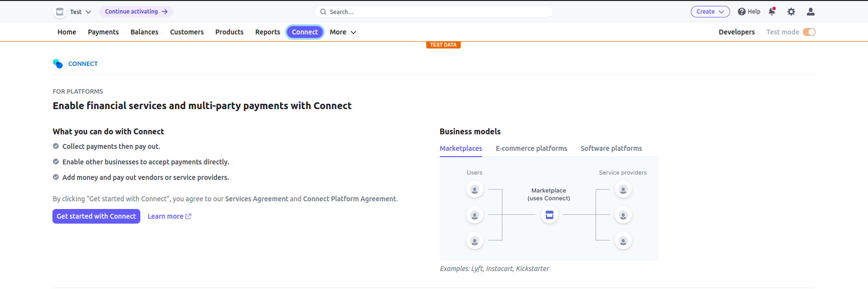Click the Connect logo icon
868x289 pixels.
coord(58,64)
